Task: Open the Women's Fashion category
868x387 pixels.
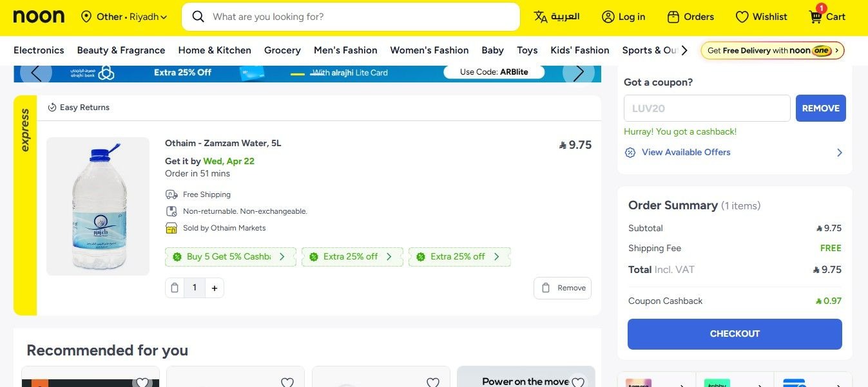Action: (x=429, y=50)
